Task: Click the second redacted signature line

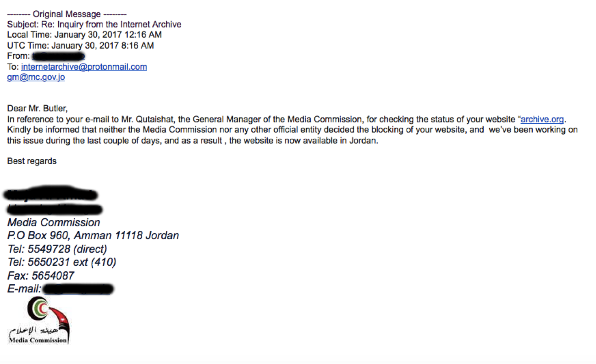Action: pos(54,210)
